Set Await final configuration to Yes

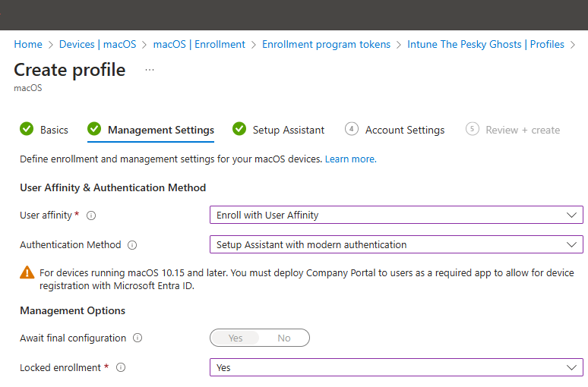click(236, 338)
